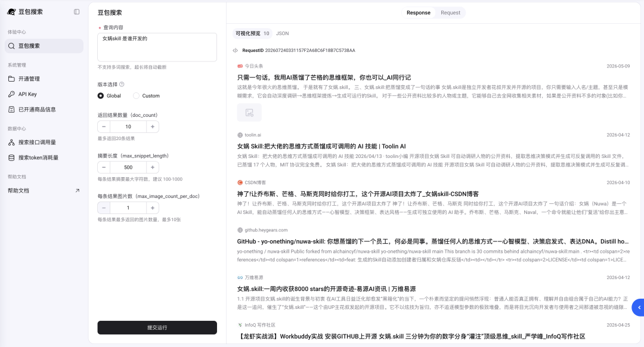Increase doc_count with plus button
The image size is (644, 347).
pyautogui.click(x=153, y=127)
